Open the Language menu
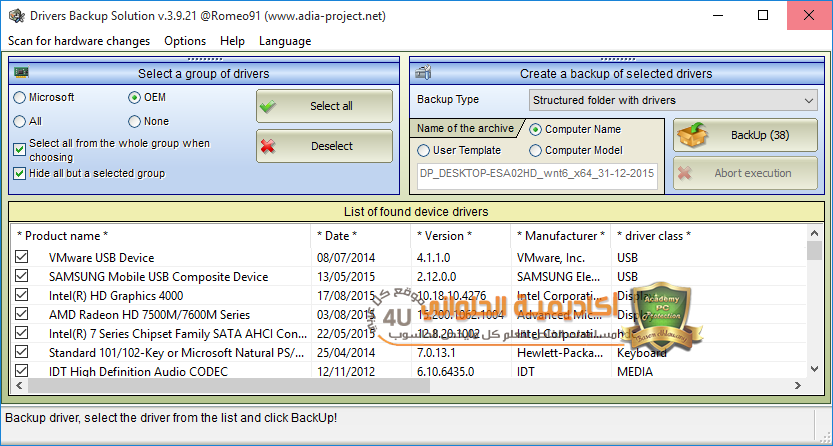The height and width of the screenshot is (446, 833). [285, 41]
